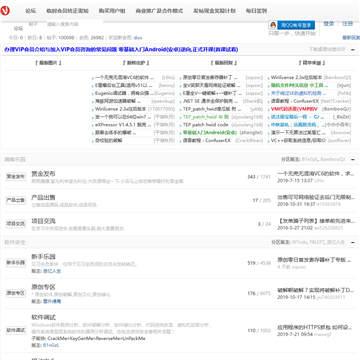Open the 购买用户组 navigation item
Image resolution: width=360 pixels, height=360 pixels.
pyautogui.click(x=112, y=11)
